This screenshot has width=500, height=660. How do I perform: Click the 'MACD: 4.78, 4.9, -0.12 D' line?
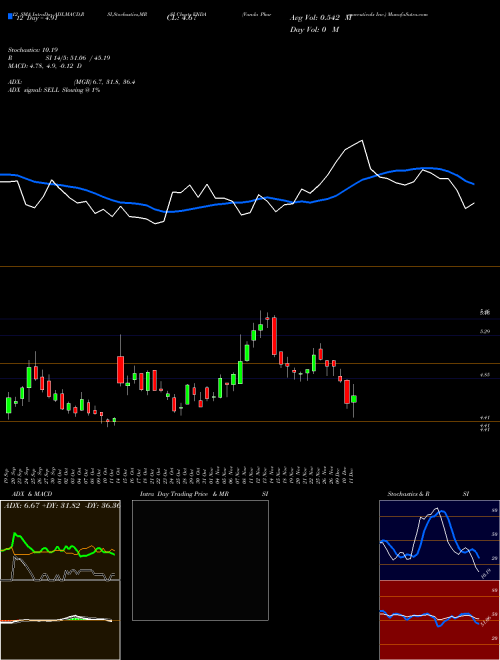pyautogui.click(x=45, y=66)
